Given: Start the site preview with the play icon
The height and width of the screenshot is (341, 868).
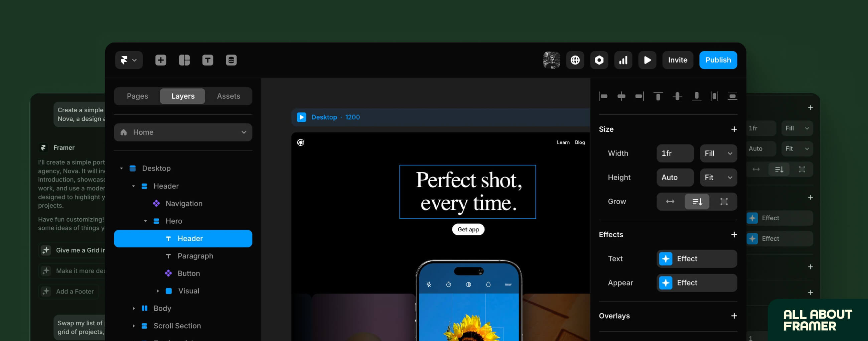Looking at the screenshot, I should click(x=647, y=60).
